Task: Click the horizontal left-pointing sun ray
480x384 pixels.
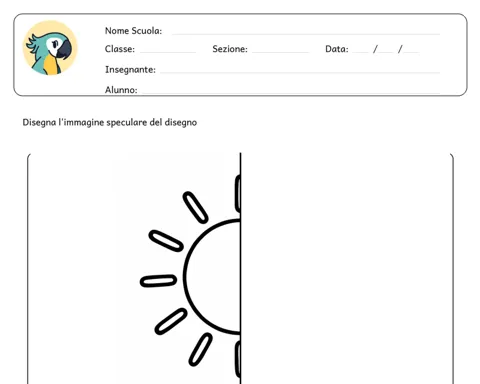Action: (x=158, y=281)
